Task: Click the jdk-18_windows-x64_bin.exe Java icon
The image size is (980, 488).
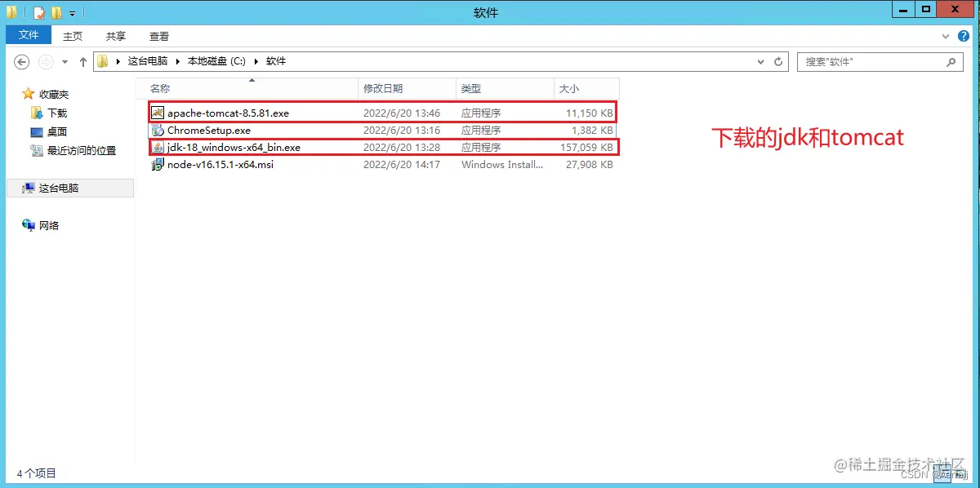Action: (x=158, y=147)
